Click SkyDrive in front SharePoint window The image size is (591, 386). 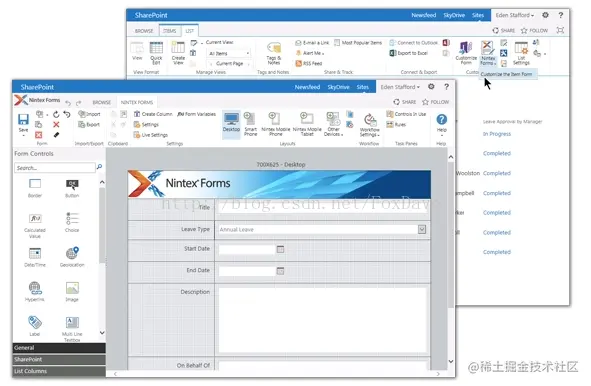pyautogui.click(x=338, y=87)
